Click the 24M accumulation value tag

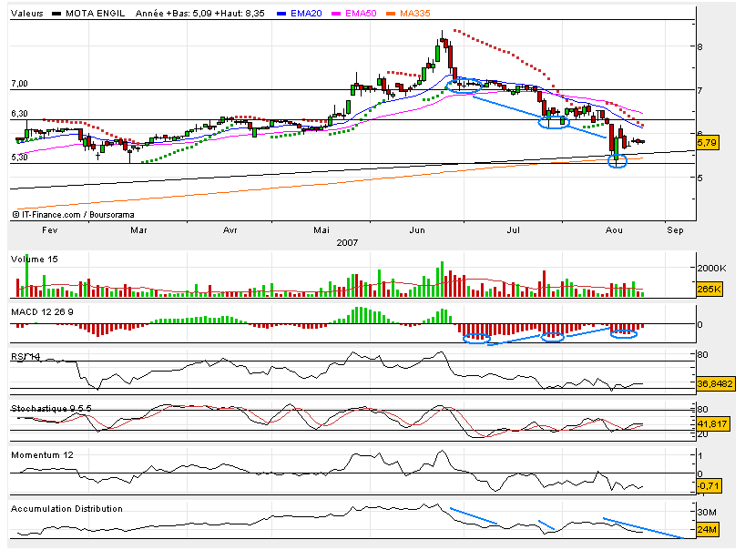(x=708, y=530)
